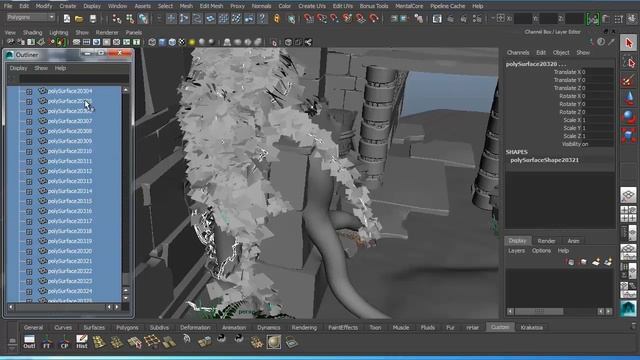Click the sphere material icon on shelf
Viewport: 640px width, 360px height.
[274, 342]
